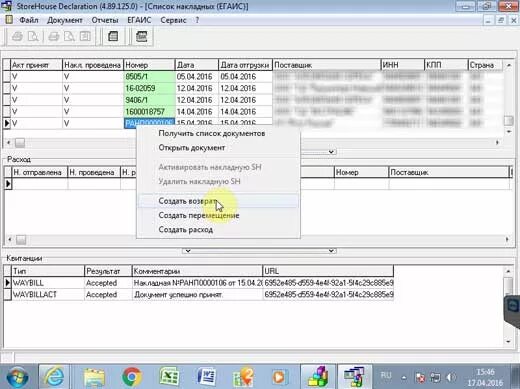Select invoice number 16-02059
The width and height of the screenshot is (520, 389).
tap(149, 88)
